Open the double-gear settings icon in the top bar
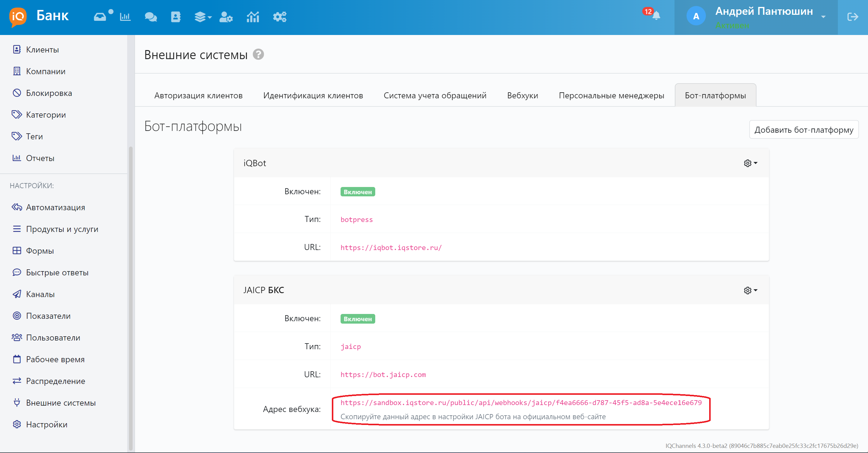Screen dimensions: 868x453 click(x=280, y=17)
